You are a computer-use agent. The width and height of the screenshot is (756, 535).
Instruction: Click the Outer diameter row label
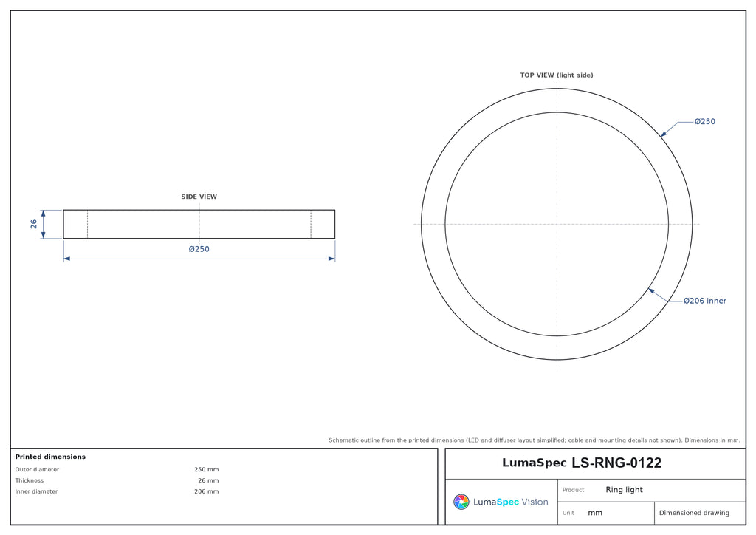coord(37,469)
